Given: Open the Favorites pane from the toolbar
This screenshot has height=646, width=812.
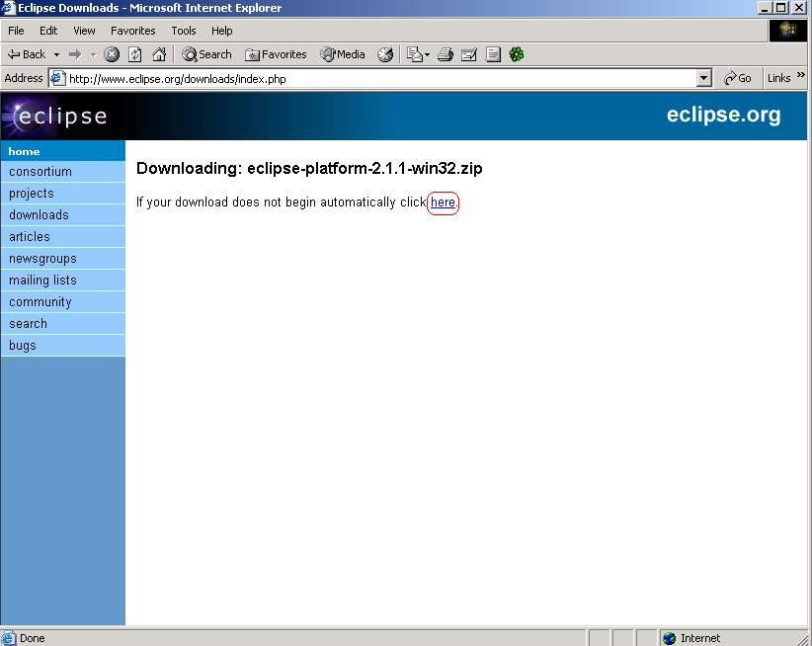Looking at the screenshot, I should (x=276, y=54).
